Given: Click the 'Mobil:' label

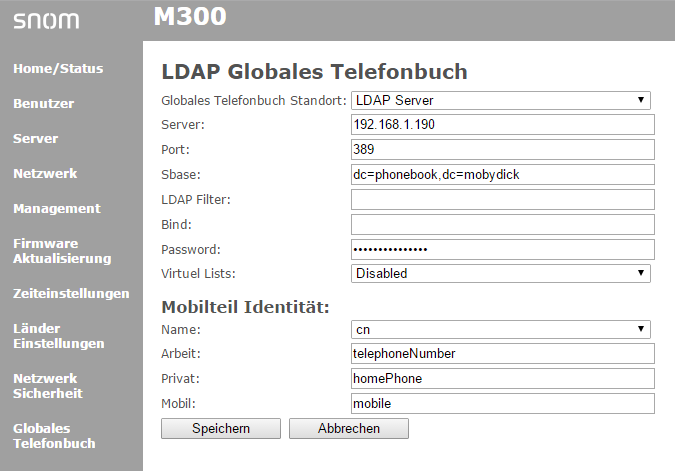Looking at the screenshot, I should [x=178, y=404].
